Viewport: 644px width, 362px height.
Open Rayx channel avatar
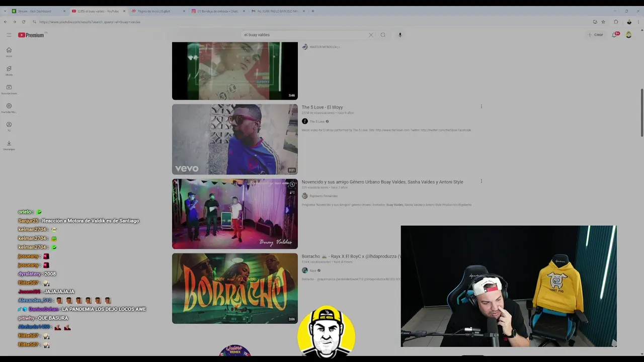tap(304, 270)
